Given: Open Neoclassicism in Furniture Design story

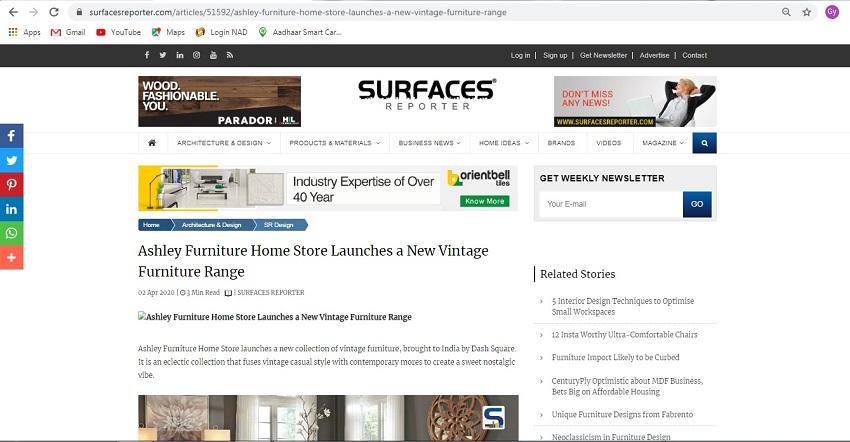Looking at the screenshot, I should [x=611, y=437].
